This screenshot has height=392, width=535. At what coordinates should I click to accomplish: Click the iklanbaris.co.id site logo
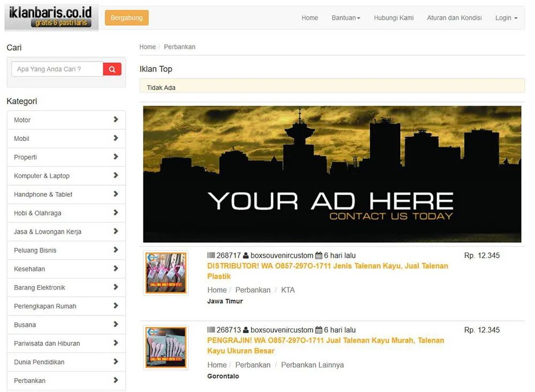[x=51, y=16]
